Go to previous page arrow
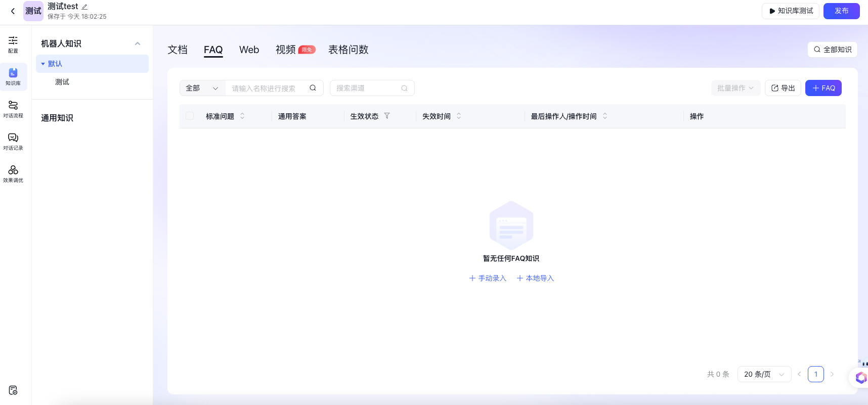 (799, 374)
